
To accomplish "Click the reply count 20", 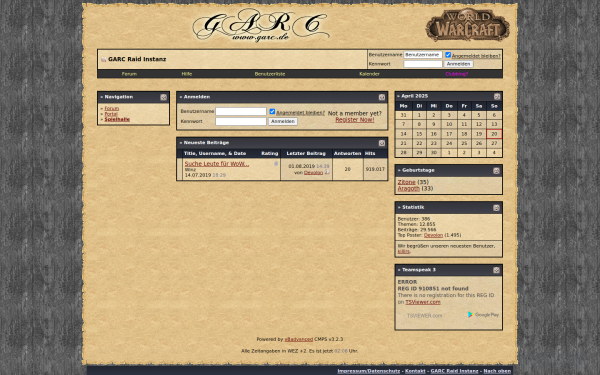I will (x=347, y=169).
